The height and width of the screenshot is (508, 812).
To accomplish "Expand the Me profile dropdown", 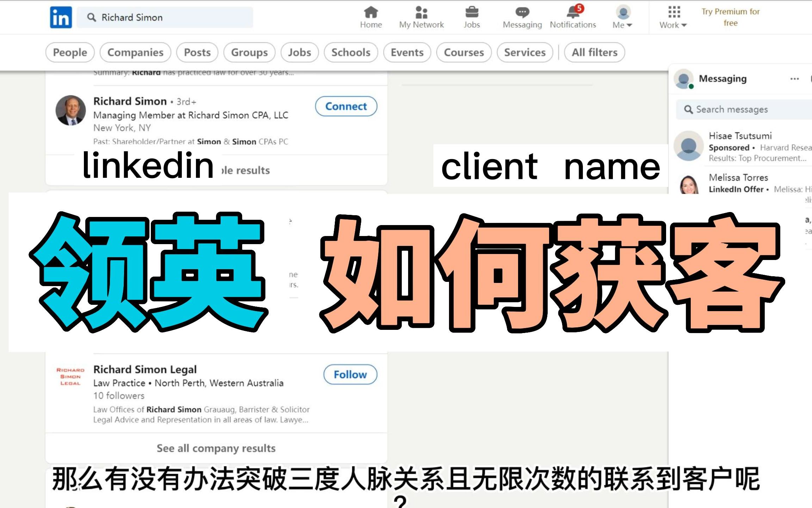I will (622, 18).
